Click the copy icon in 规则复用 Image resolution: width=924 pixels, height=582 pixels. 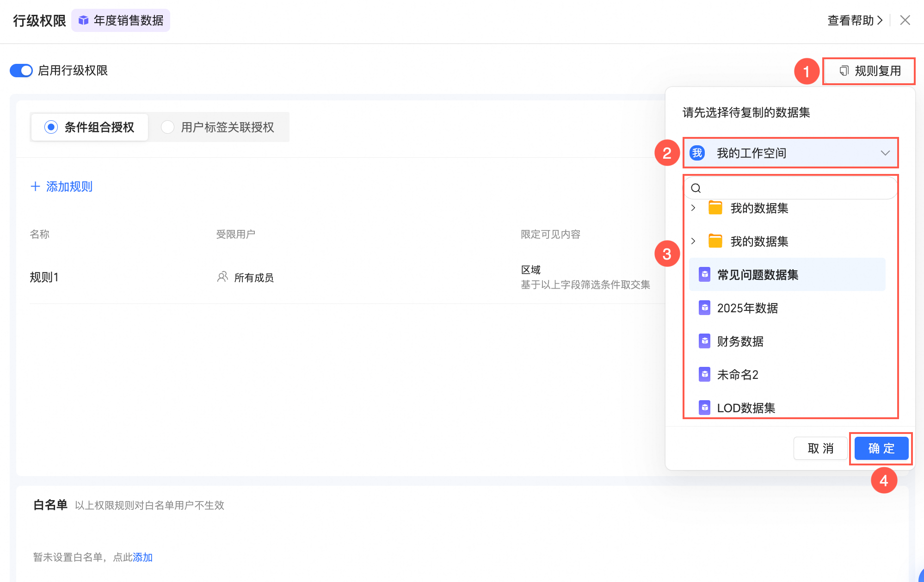tap(844, 71)
